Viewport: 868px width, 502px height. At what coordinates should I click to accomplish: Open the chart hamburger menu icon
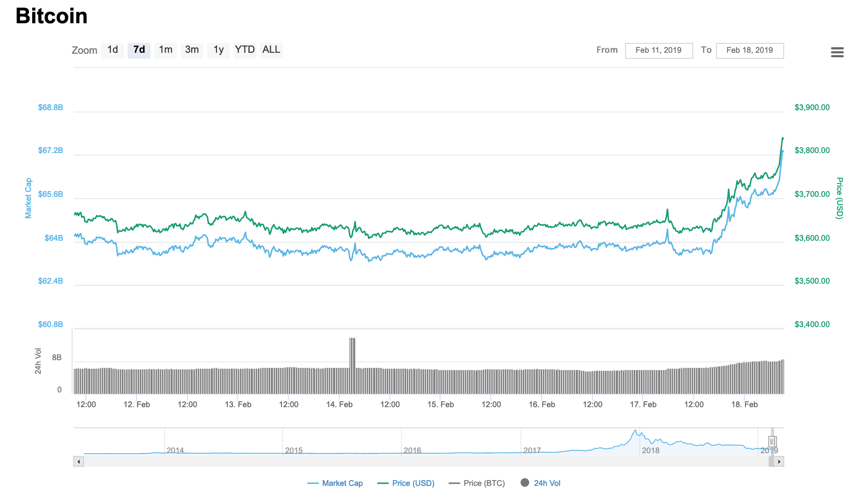click(837, 52)
